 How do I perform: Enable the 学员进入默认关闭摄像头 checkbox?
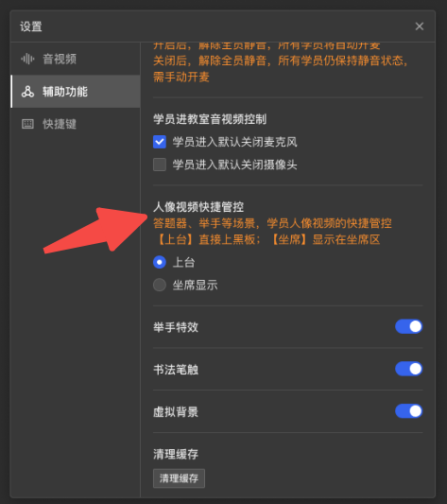[160, 165]
